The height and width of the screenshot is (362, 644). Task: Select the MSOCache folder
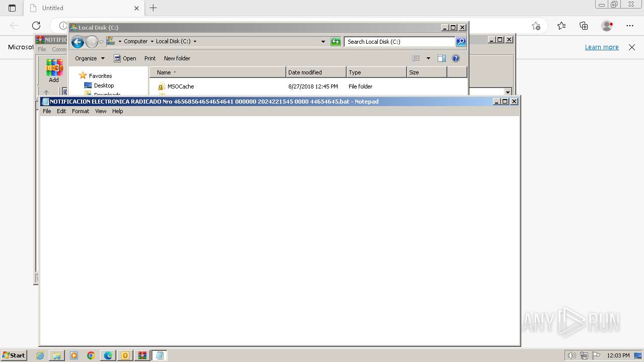pyautogui.click(x=181, y=86)
